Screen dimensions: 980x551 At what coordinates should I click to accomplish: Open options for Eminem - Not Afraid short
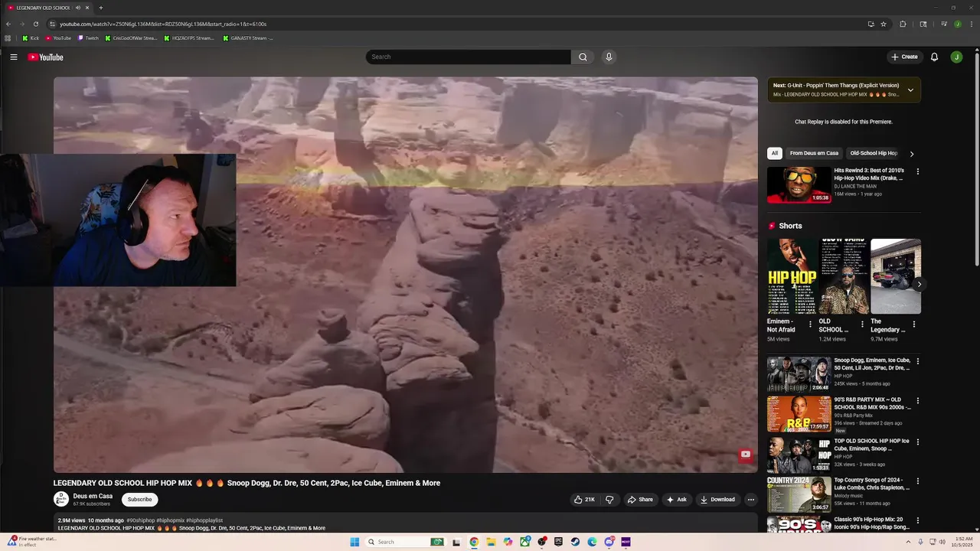coord(810,324)
